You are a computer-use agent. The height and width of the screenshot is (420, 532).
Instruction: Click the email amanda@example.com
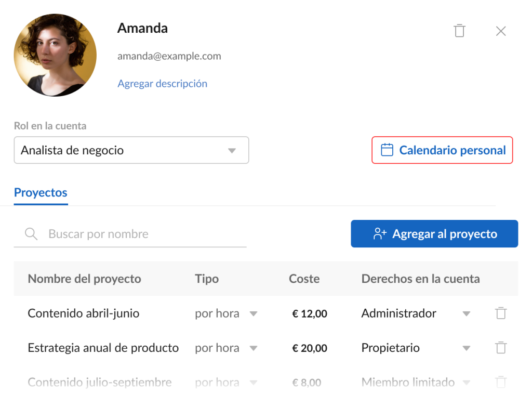coord(169,56)
